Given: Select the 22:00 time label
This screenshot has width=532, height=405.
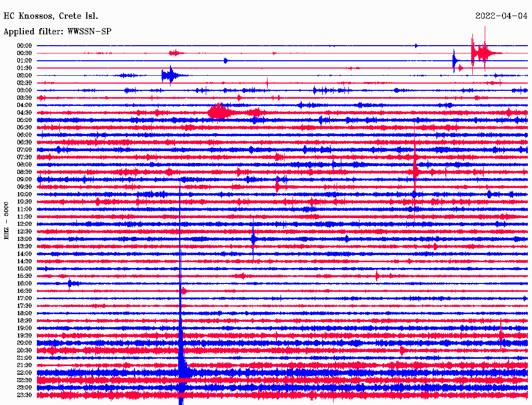Looking at the screenshot, I should pos(24,372).
